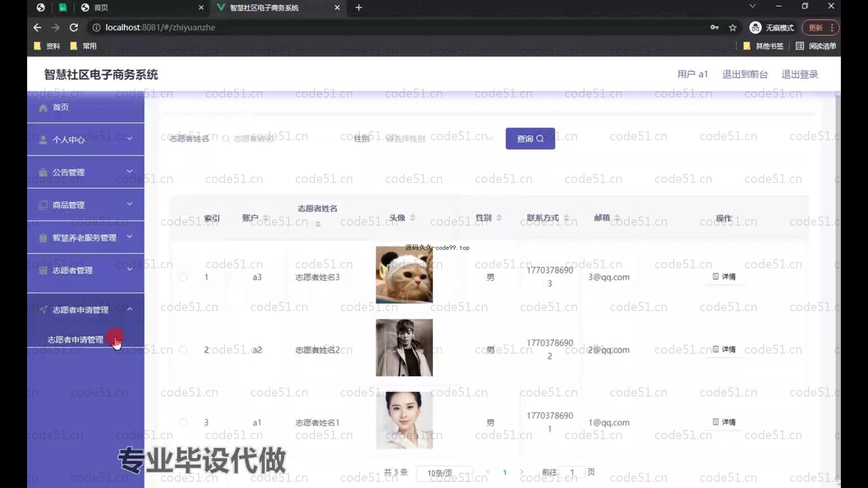This screenshot has height=488, width=868.
Task: Click 退出到前台 link
Action: [x=745, y=74]
